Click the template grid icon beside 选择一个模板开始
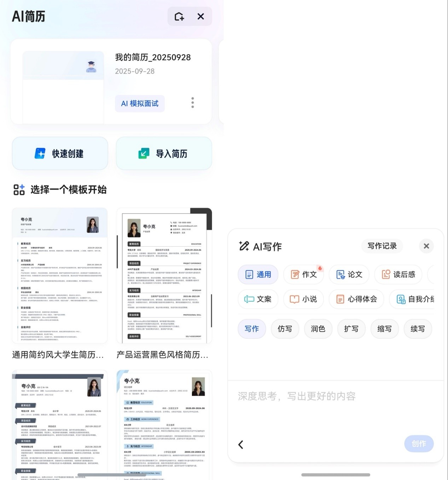Viewport: 448px width, 480px height. [x=19, y=190]
